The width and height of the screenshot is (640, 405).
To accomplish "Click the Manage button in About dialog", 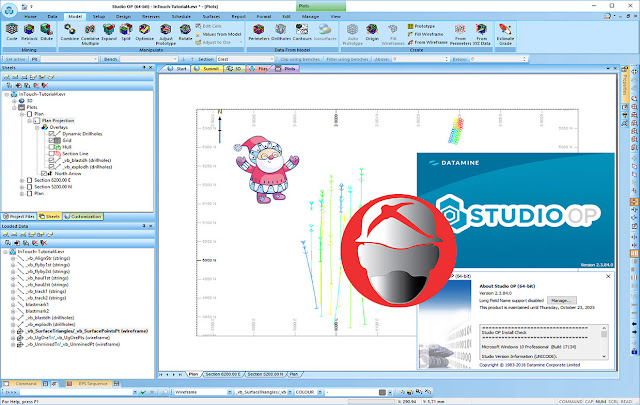I will coord(561,300).
